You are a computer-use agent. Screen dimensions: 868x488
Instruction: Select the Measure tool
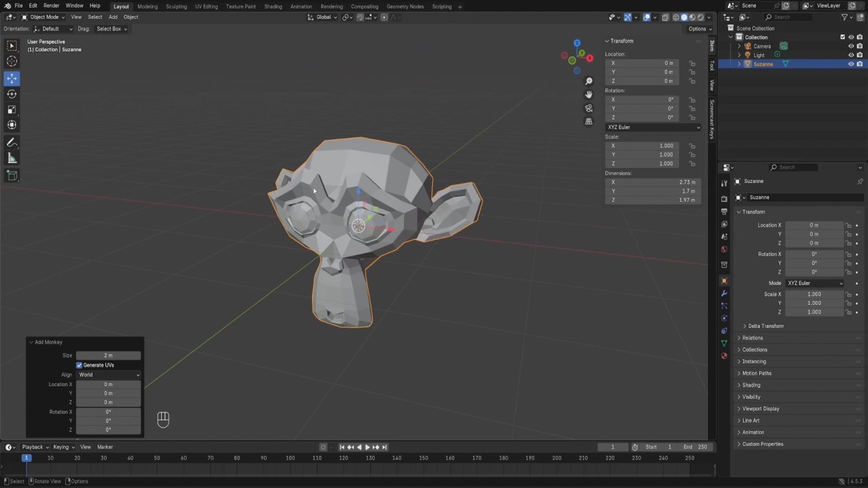point(12,159)
